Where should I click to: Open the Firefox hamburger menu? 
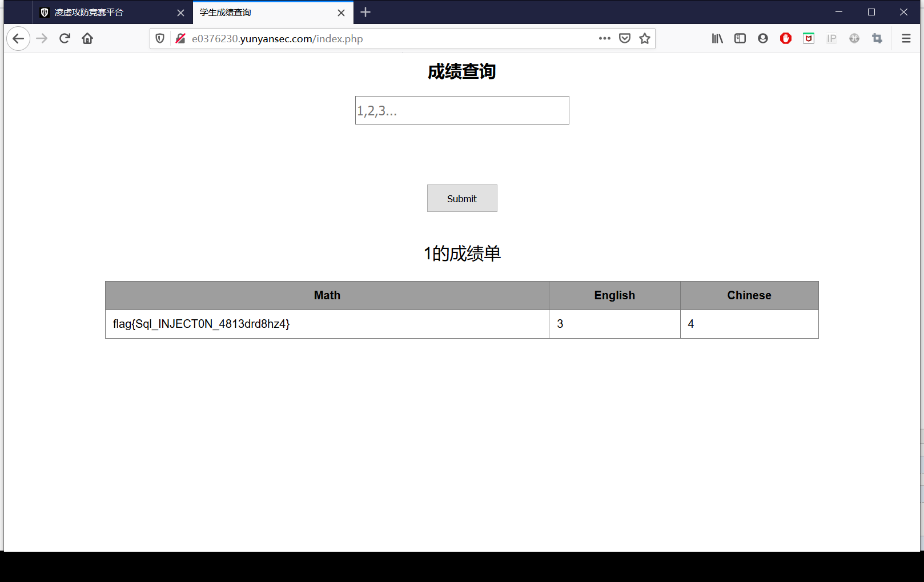point(906,38)
